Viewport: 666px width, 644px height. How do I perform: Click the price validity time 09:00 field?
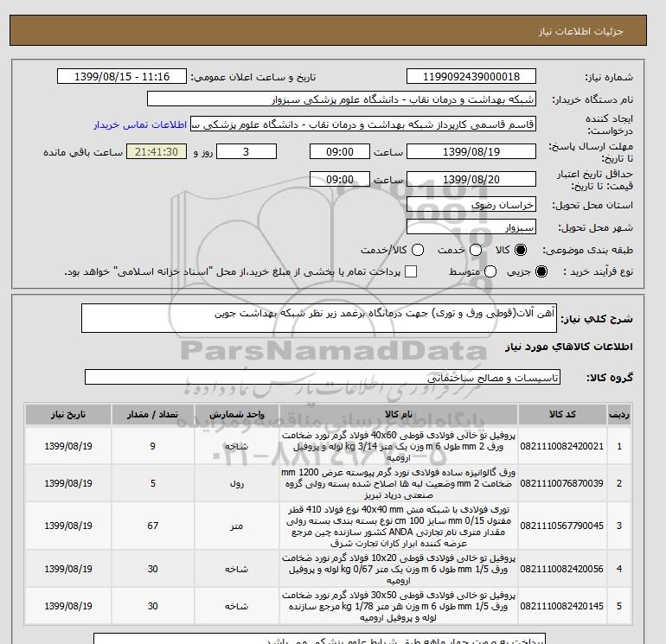point(340,179)
